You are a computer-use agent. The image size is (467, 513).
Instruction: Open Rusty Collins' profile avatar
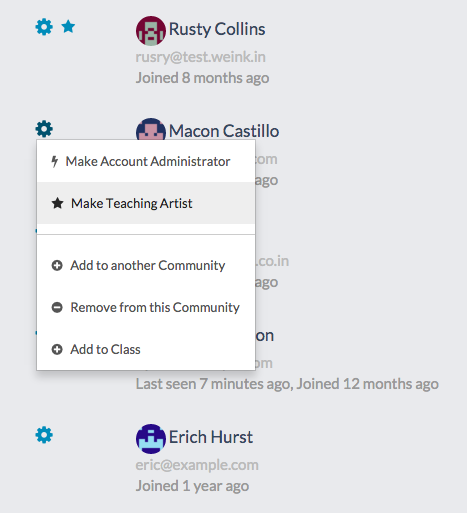point(151,31)
